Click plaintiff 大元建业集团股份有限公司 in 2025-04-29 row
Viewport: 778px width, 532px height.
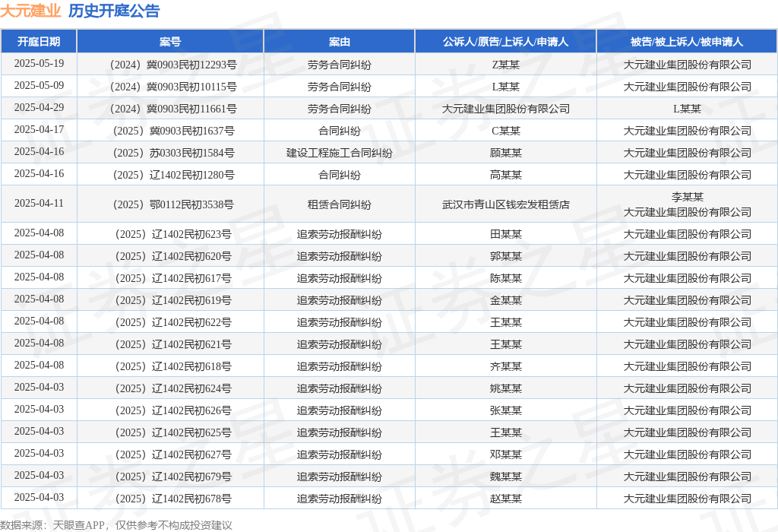505,109
